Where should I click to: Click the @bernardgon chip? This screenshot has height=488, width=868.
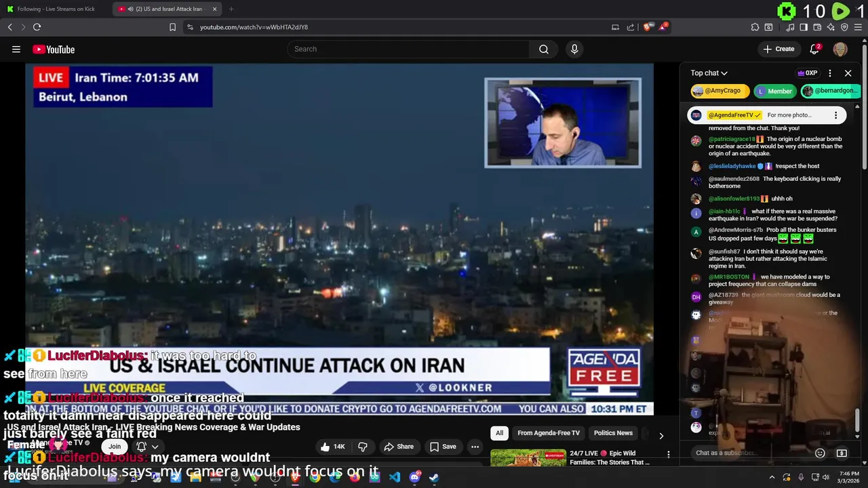(831, 91)
